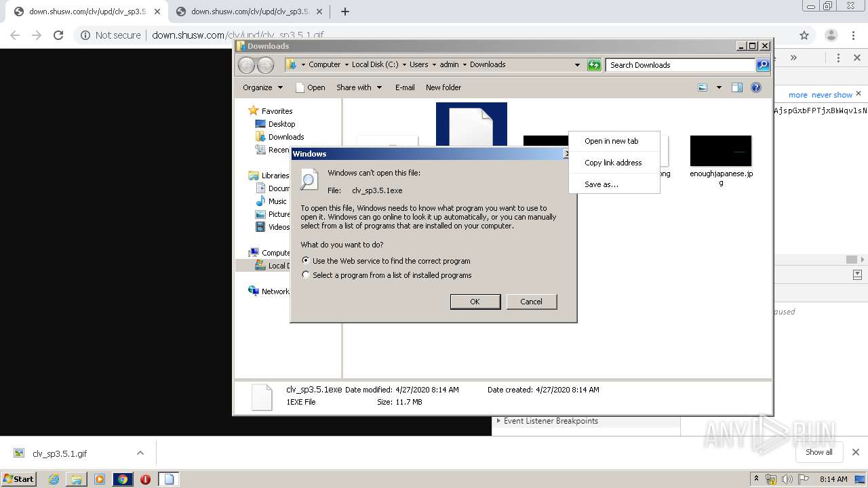Click Show all downloads button
The width and height of the screenshot is (868, 488).
pos(818,452)
